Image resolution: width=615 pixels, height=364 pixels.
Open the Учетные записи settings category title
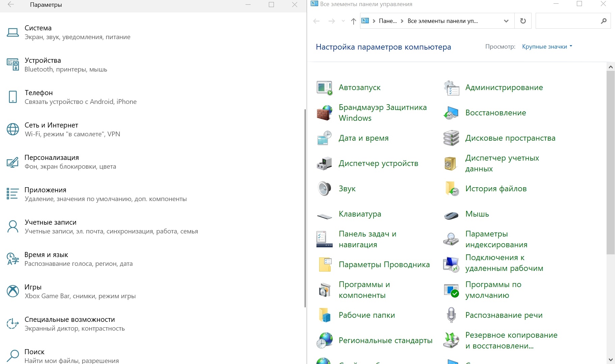point(51,222)
